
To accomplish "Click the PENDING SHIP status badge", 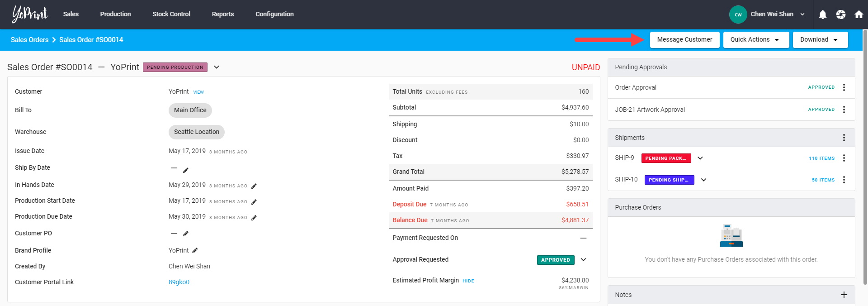I will pos(670,180).
